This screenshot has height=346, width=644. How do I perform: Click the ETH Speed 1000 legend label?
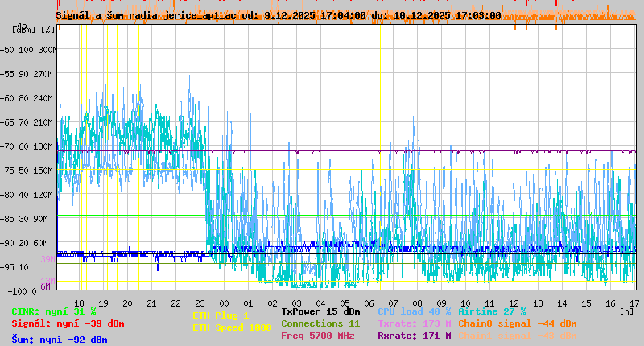point(232,327)
